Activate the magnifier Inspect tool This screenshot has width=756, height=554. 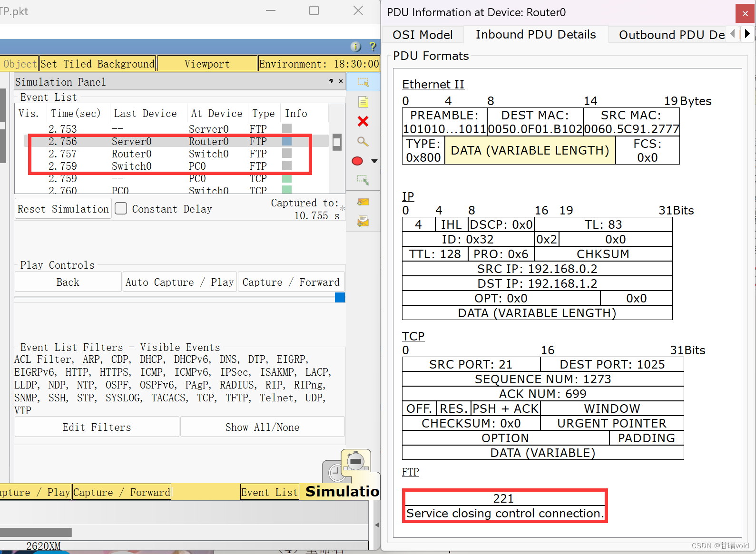(x=363, y=141)
